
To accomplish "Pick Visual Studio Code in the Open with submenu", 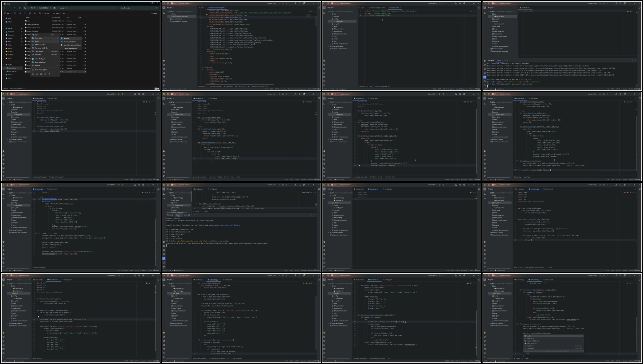I will click(71, 42).
